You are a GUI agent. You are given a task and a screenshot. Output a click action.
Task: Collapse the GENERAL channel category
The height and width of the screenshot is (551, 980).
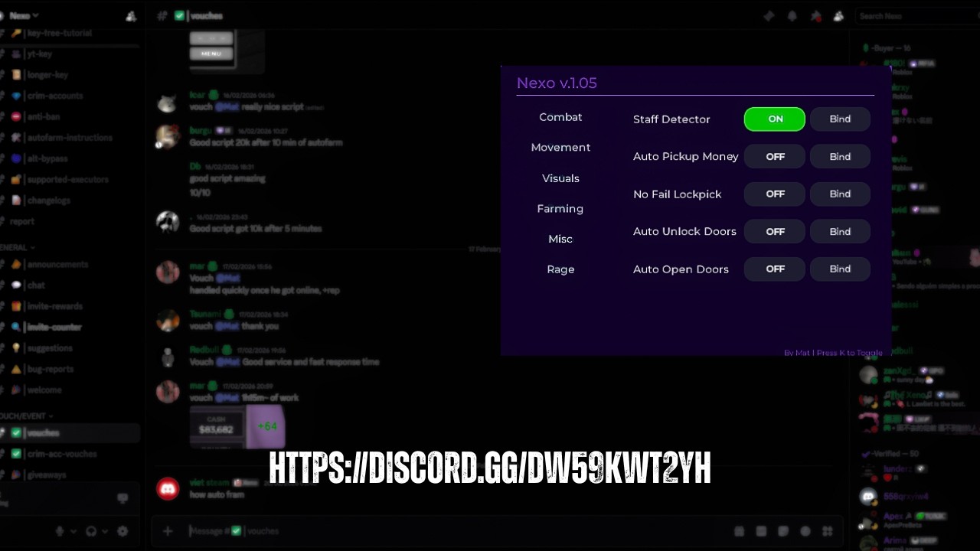pyautogui.click(x=17, y=248)
